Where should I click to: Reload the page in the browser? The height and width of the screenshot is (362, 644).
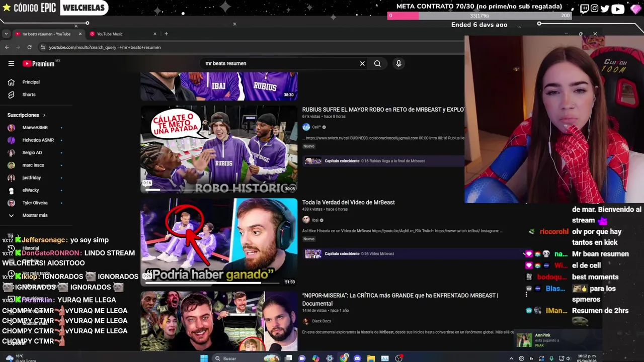29,47
